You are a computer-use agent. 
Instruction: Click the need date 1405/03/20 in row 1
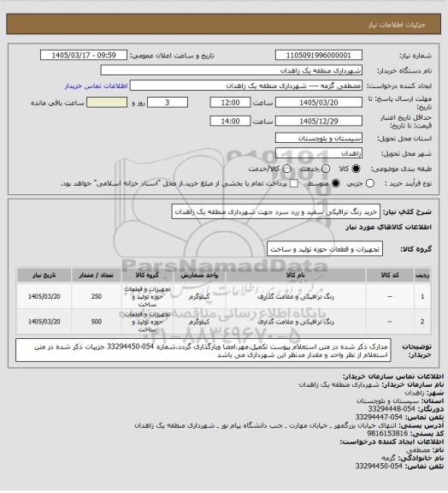click(44, 296)
